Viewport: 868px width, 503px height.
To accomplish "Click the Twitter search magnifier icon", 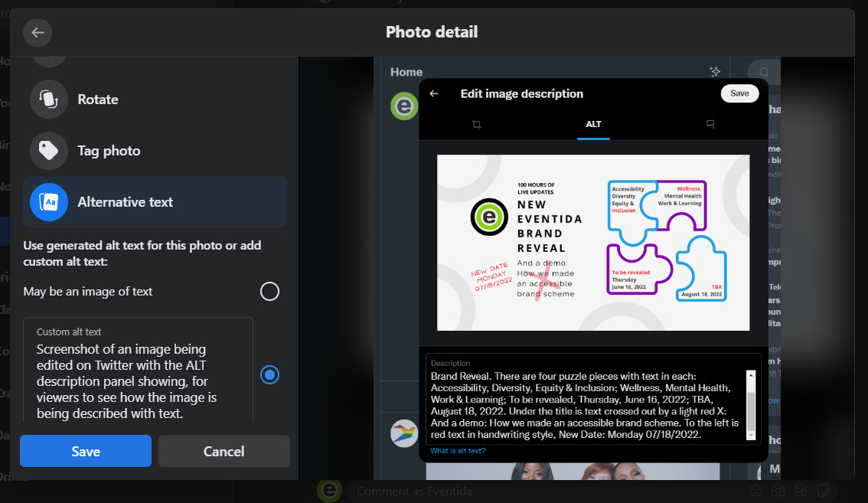I will click(x=764, y=72).
